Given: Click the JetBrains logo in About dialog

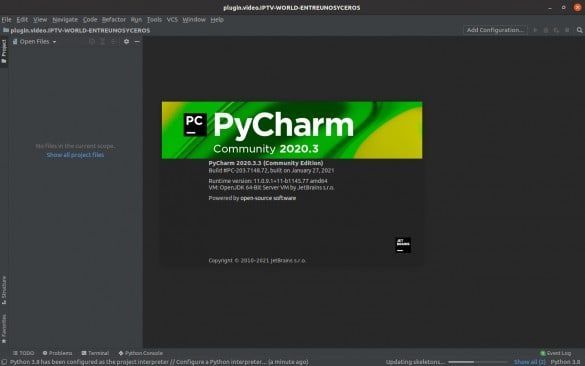Looking at the screenshot, I should point(403,245).
